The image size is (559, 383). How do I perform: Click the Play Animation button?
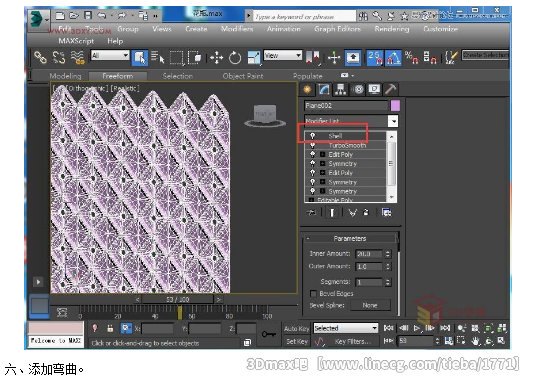pyautogui.click(x=416, y=328)
